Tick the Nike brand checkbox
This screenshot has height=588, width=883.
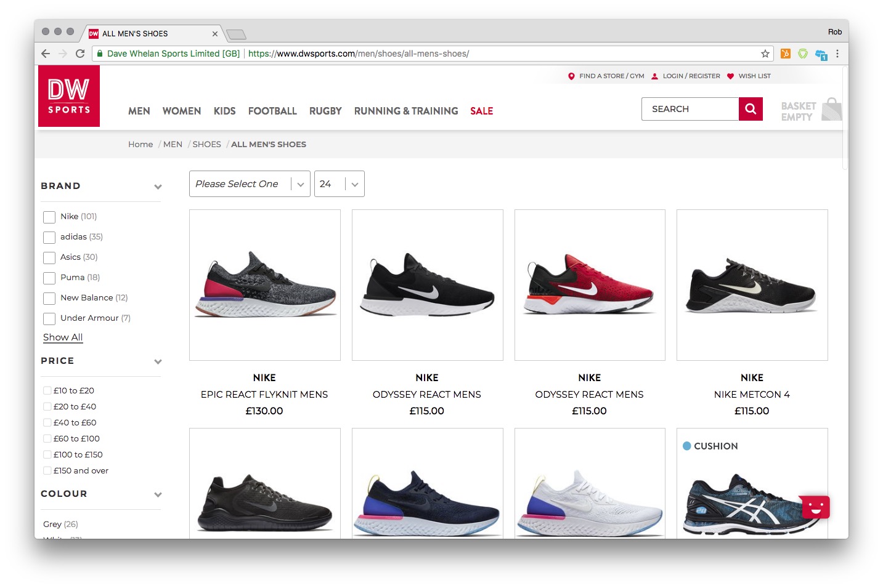coord(49,217)
